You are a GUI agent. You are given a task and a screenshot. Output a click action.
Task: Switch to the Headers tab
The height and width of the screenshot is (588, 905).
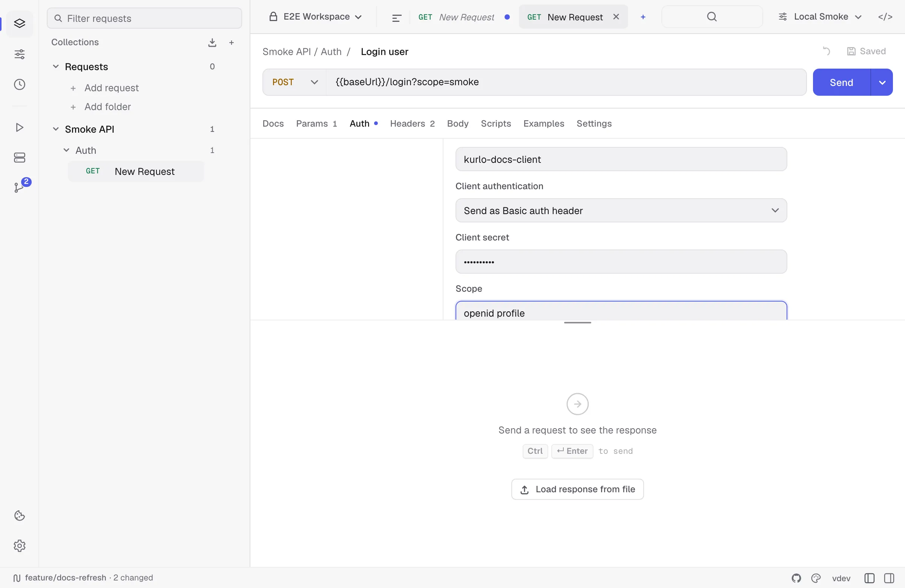(412, 124)
